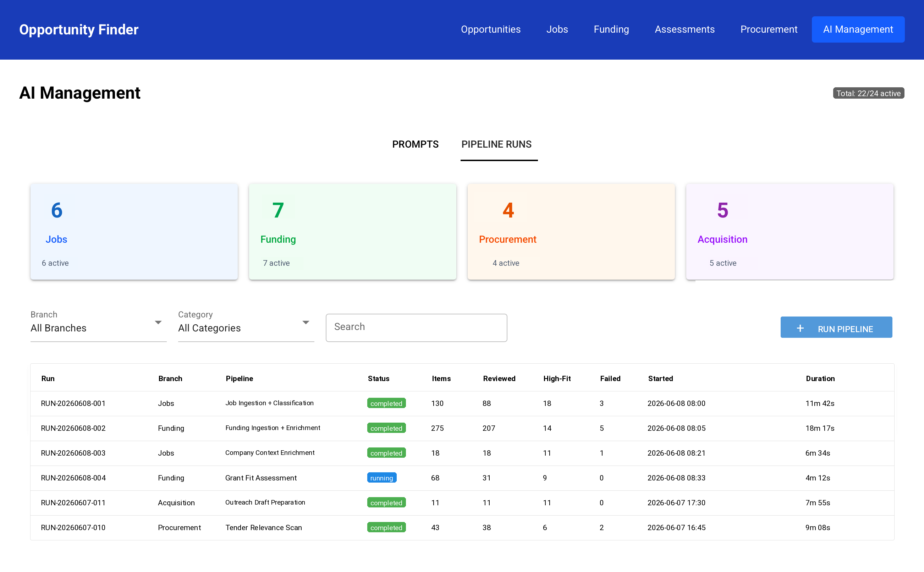Viewport: 924px width, 572px height.
Task: Click Company Context Enrichment pipeline name
Action: click(x=270, y=452)
